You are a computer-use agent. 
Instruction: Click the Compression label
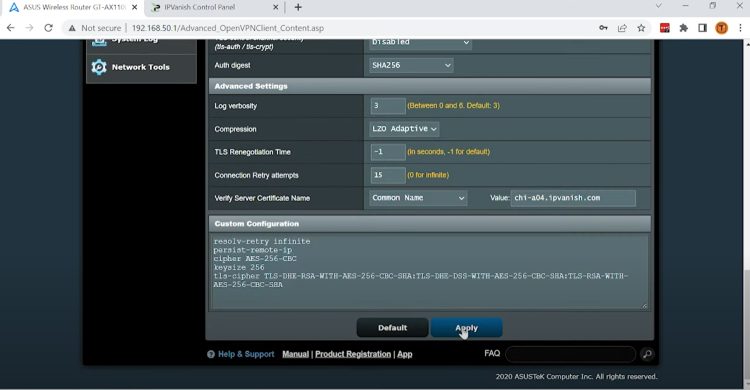[x=235, y=129]
